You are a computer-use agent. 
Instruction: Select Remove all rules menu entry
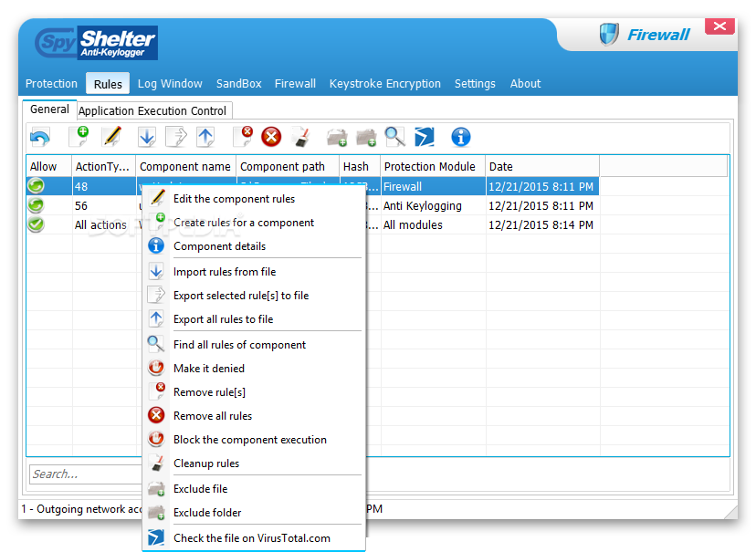pyautogui.click(x=254, y=415)
